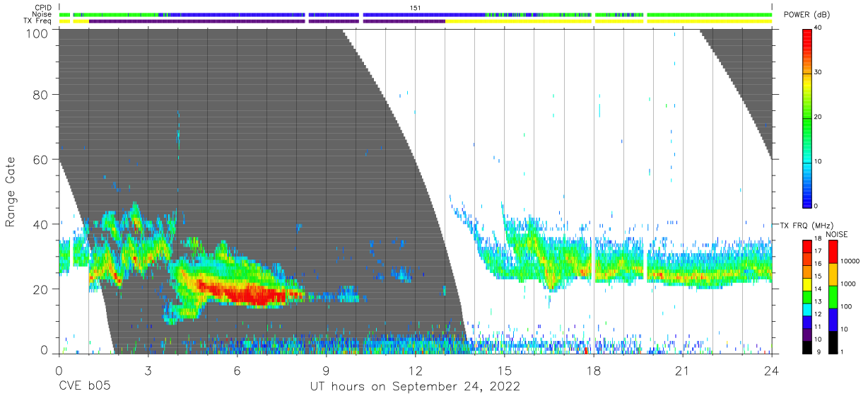Screen dimensions: 868x401
Task: Click the 'CVE b05' radar beam label
Action: coord(83,387)
